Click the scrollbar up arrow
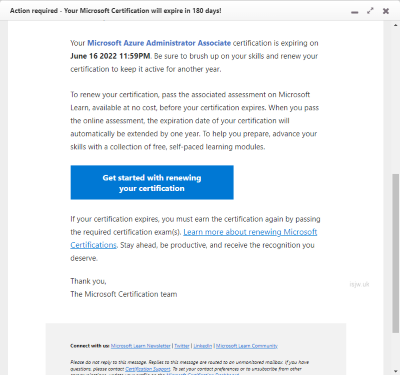This screenshot has width=400, height=375. coord(396,25)
